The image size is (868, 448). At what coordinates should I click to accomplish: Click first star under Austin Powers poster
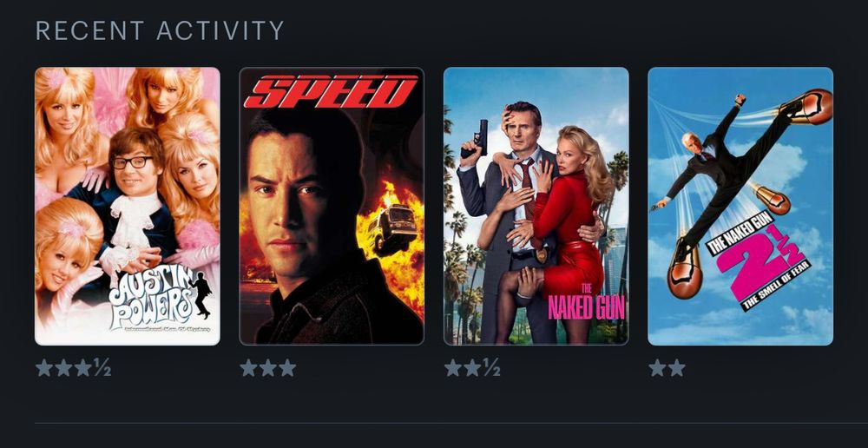point(44,368)
